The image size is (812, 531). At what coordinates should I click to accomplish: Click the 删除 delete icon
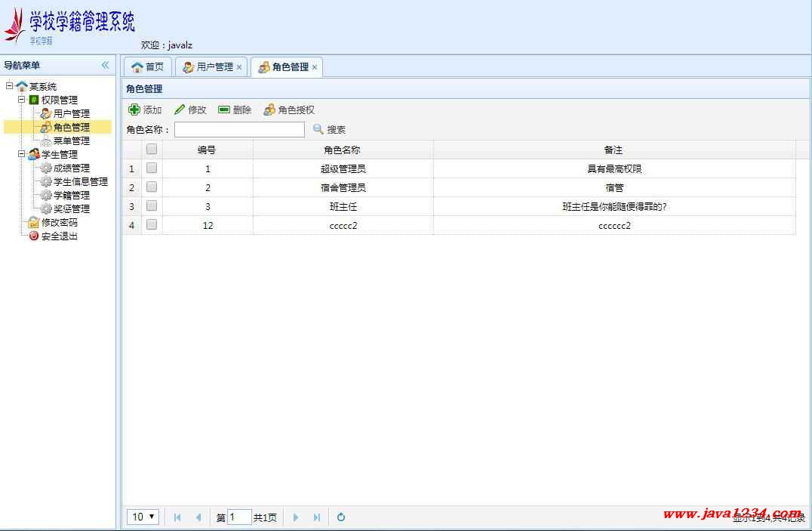tap(224, 110)
